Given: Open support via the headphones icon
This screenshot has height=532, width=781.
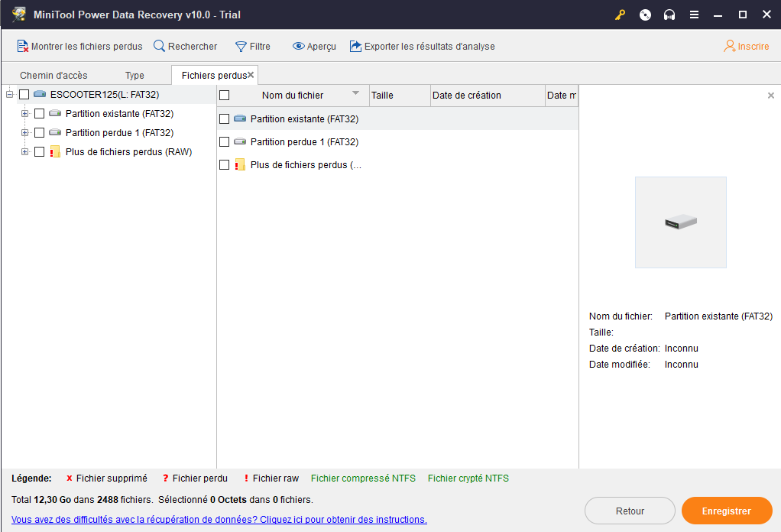Looking at the screenshot, I should pos(669,15).
